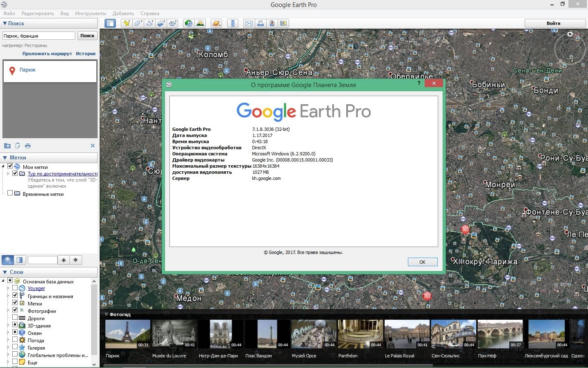Click the История link

[85, 54]
